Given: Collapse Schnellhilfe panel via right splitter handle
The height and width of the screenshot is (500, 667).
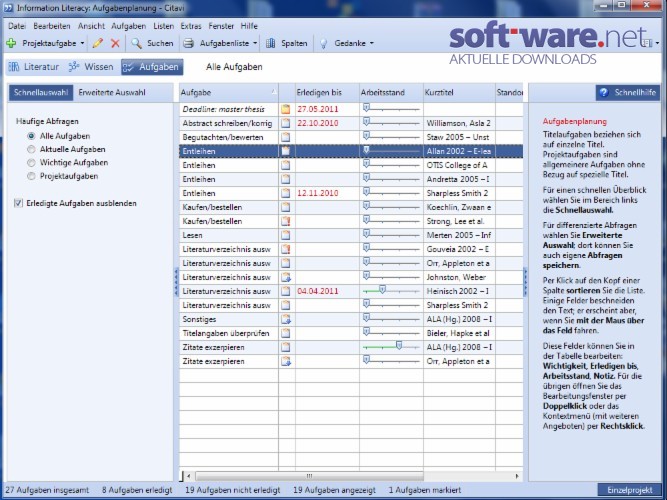Looking at the screenshot, I should (525, 282).
